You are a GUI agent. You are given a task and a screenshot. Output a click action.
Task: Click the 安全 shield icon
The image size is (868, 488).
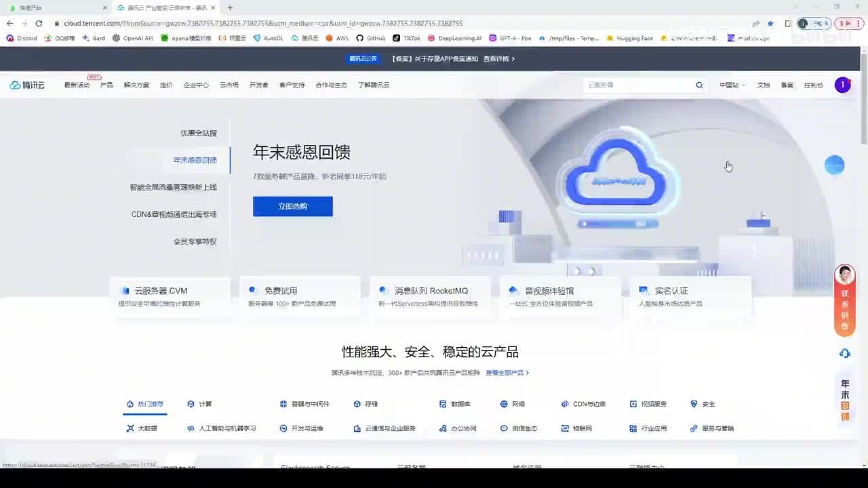pos(694,404)
